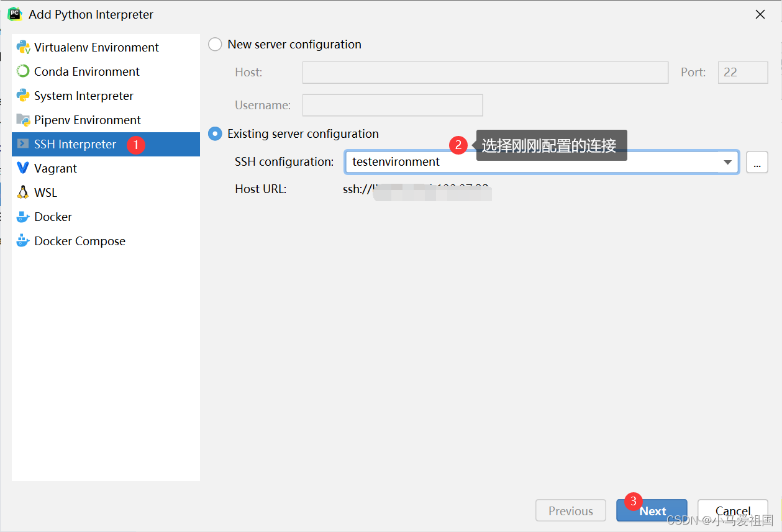Click the PyCharm logo in title bar
The width and height of the screenshot is (782, 532).
[14, 14]
